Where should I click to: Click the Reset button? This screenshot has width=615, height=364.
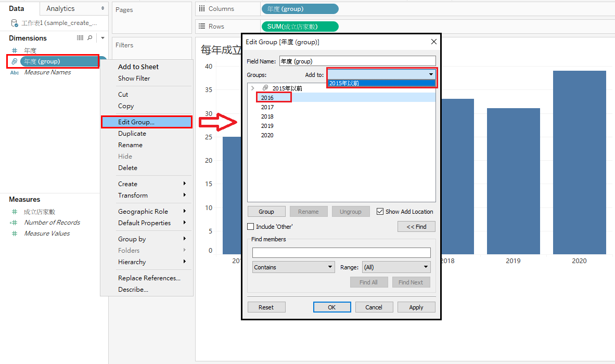[266, 307]
